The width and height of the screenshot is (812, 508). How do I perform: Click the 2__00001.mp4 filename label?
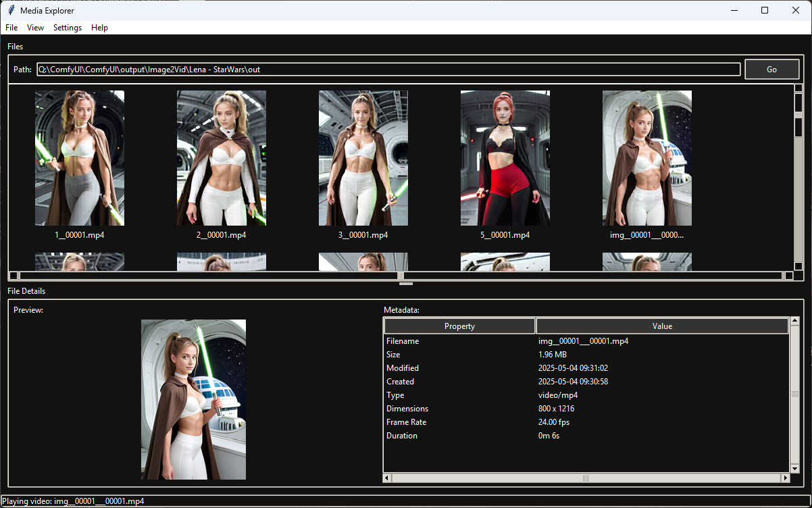[222, 235]
